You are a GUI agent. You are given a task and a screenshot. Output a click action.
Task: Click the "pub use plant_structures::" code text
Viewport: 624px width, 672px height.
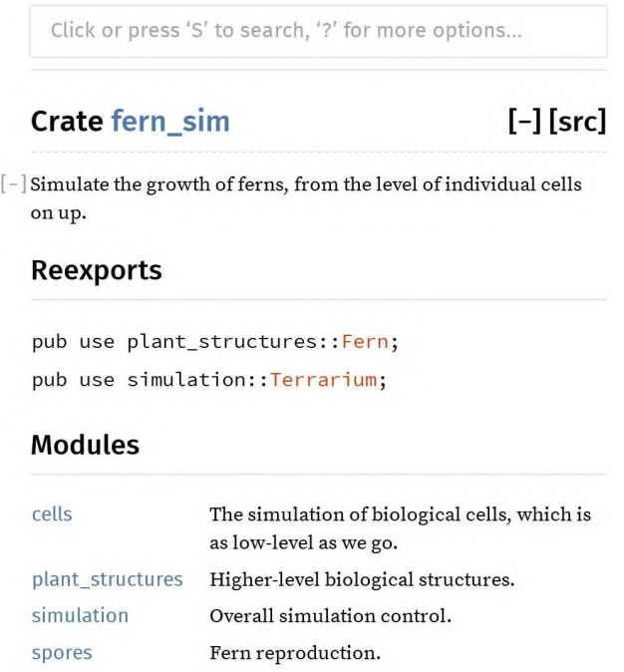tap(186, 342)
